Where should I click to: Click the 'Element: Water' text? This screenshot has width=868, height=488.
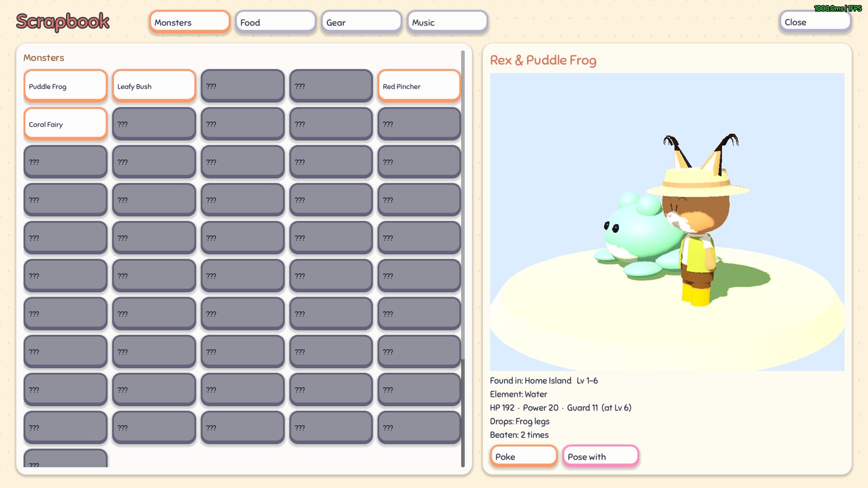click(518, 394)
